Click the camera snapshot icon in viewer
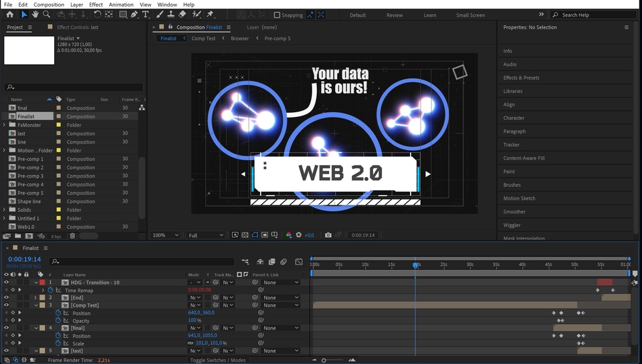The height and width of the screenshot is (364, 642). [x=328, y=235]
